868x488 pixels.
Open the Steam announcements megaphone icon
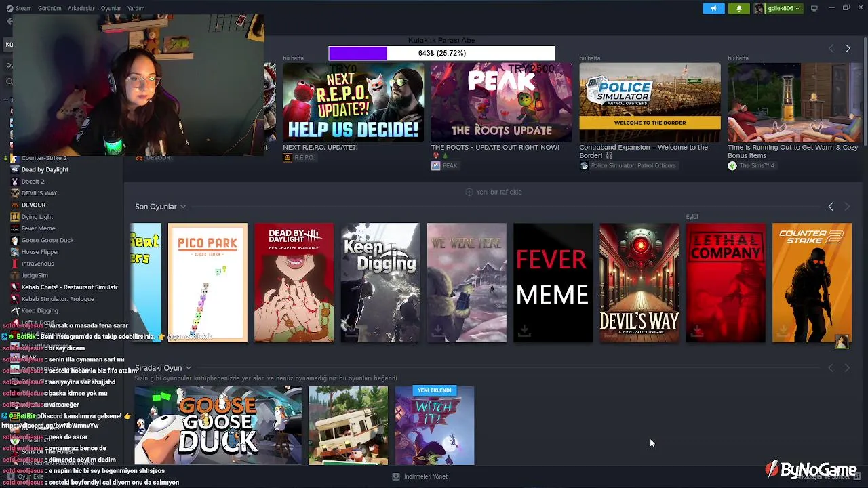(x=713, y=8)
